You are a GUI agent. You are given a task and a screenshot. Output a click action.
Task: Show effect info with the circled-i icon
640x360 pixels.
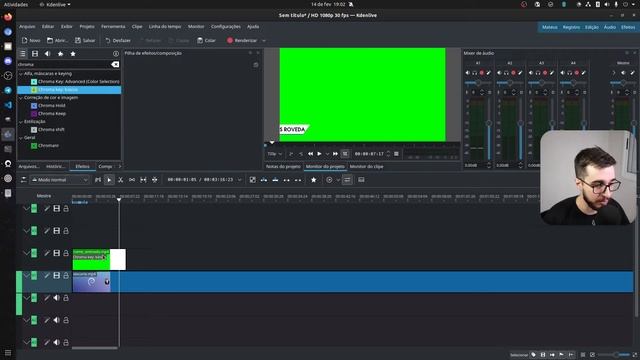click(x=116, y=53)
